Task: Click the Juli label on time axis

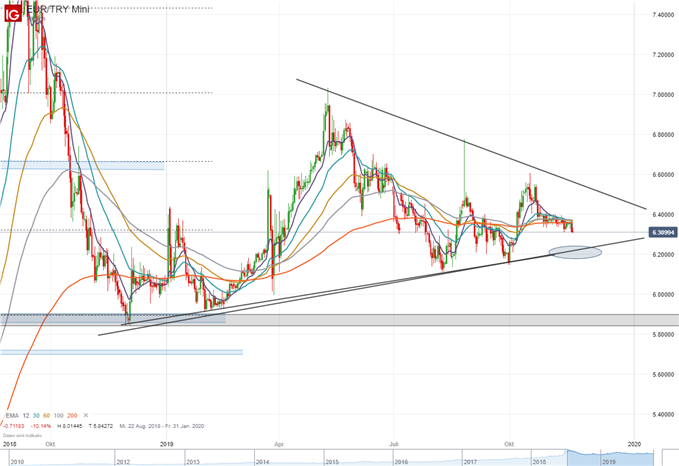Action: [x=394, y=444]
